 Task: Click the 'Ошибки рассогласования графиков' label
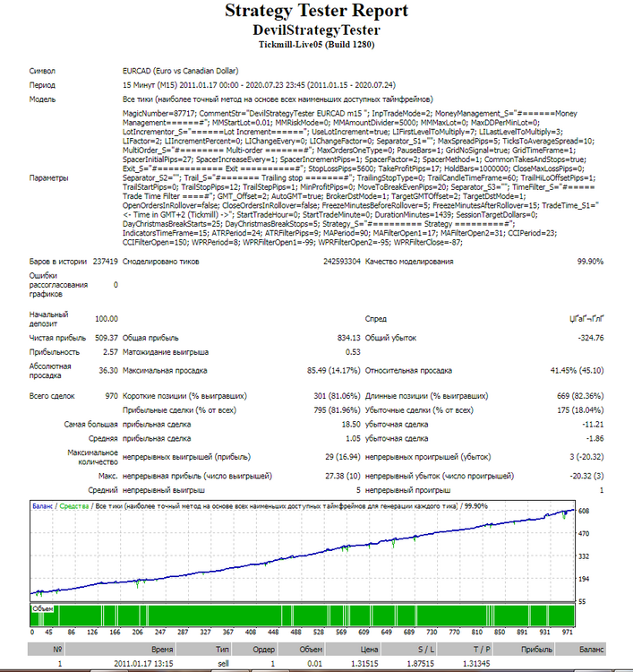[x=58, y=285]
